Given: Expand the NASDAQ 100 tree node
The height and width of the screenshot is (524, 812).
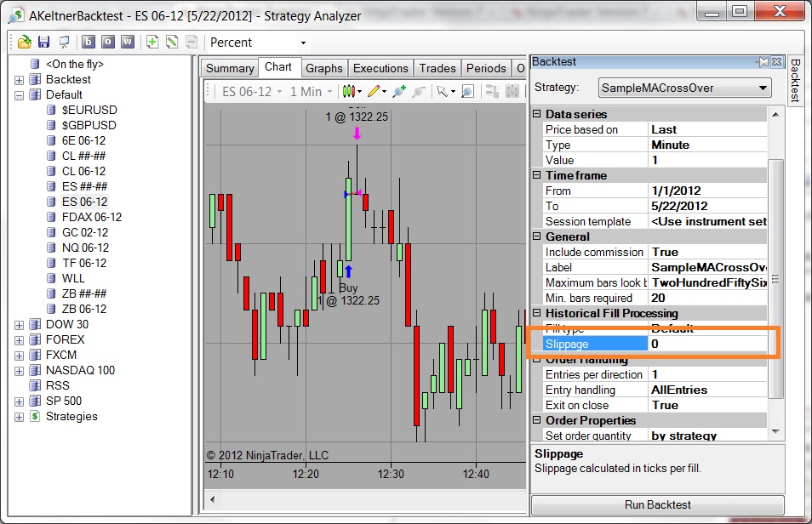Looking at the screenshot, I should (x=20, y=371).
